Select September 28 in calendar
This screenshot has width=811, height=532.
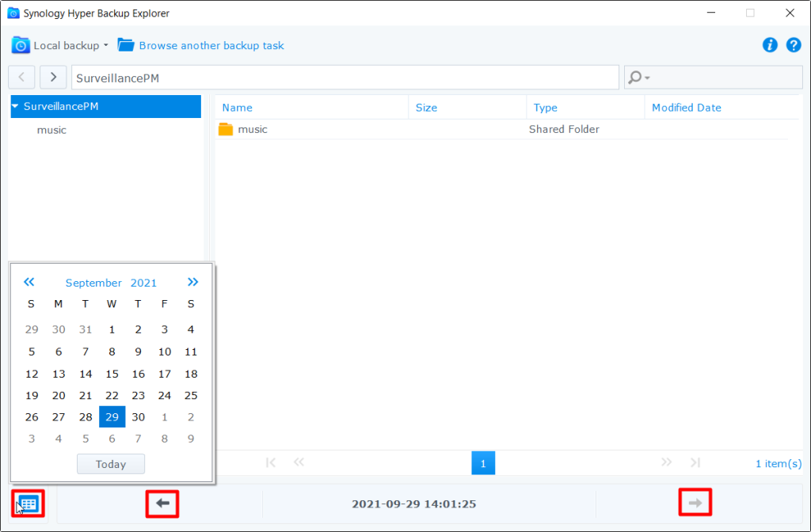point(86,417)
